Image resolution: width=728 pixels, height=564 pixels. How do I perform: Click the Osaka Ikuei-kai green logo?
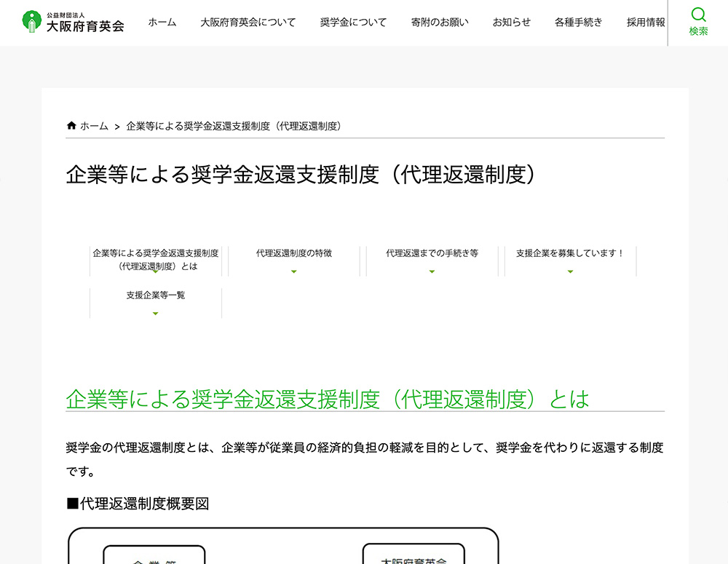31,22
